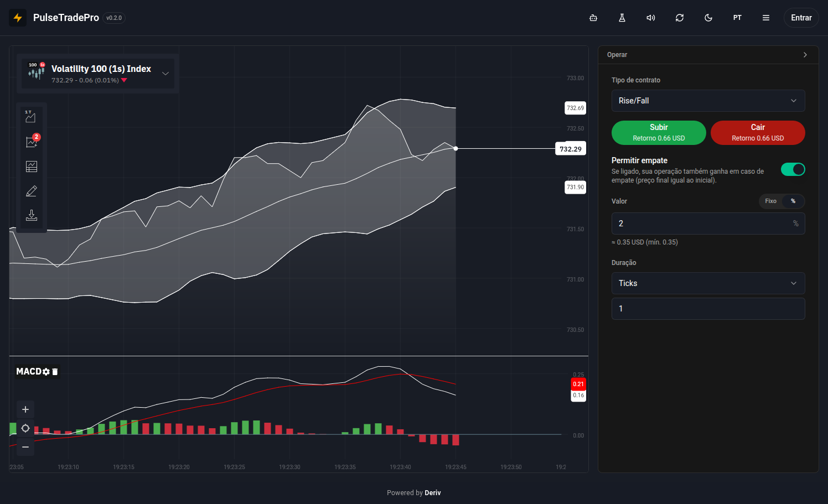Open MACD settings gear
This screenshot has height=504, width=828.
pos(46,372)
